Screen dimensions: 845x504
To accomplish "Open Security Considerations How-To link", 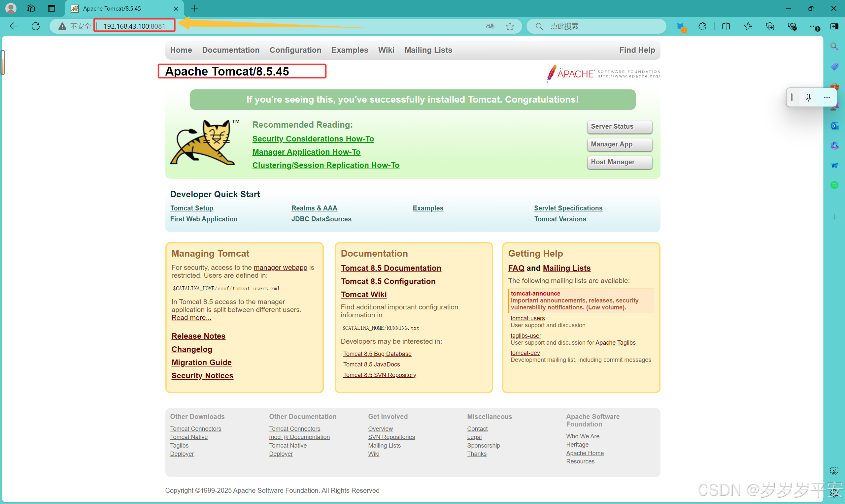I will click(x=313, y=139).
